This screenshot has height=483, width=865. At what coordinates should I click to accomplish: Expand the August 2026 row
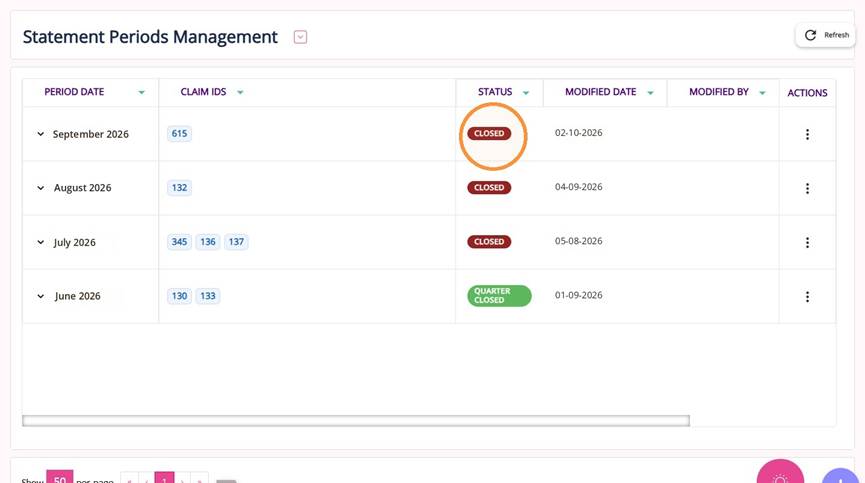point(40,188)
